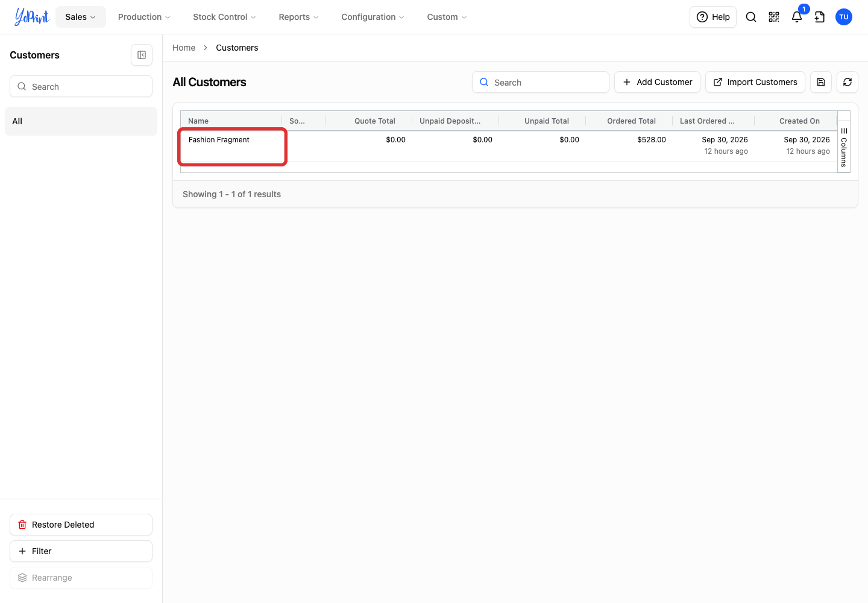The width and height of the screenshot is (868, 603).
Task: Sort by Quote Total column header
Action: click(x=369, y=121)
